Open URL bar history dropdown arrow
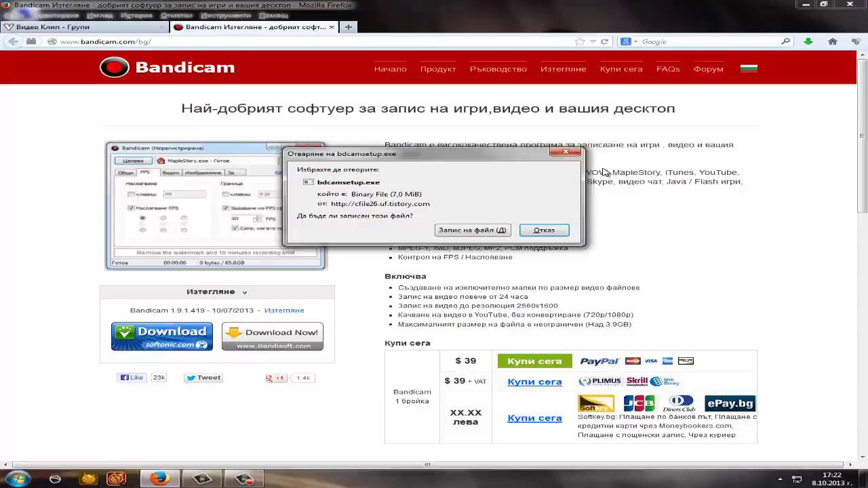The image size is (868, 488). [593, 41]
